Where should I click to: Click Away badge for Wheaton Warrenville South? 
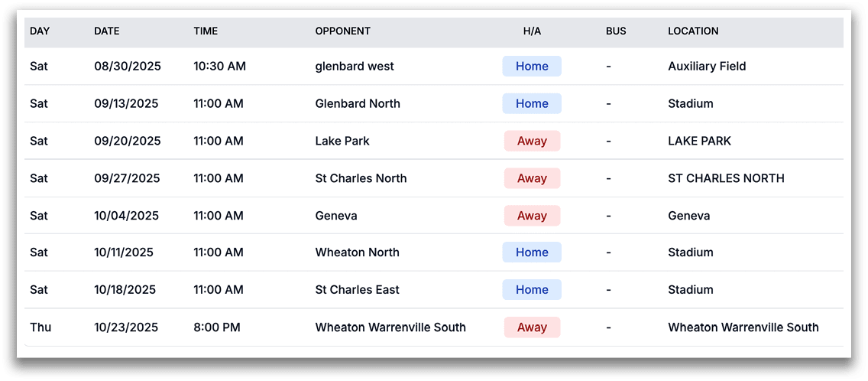(532, 327)
